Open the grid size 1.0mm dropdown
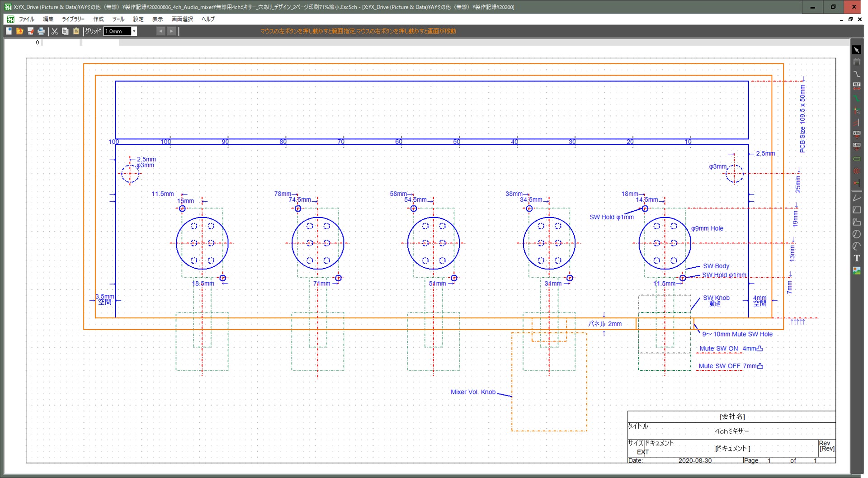This screenshot has height=478, width=868. (x=134, y=31)
